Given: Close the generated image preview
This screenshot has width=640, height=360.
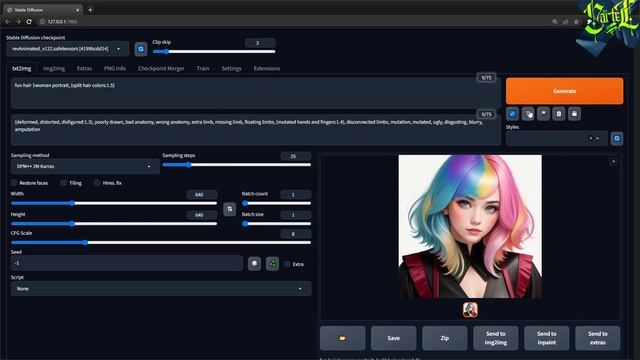Looking at the screenshot, I should tap(613, 162).
